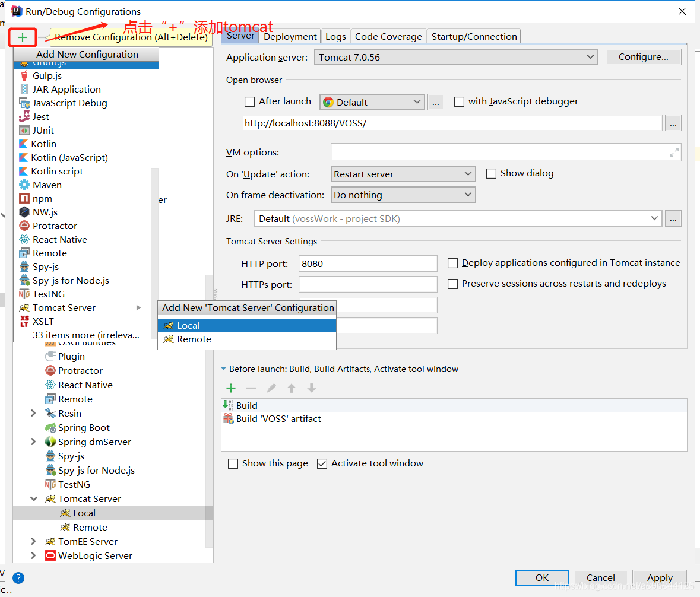Click the HTTP port field
Screen dimensions: 700x597
[x=368, y=263]
